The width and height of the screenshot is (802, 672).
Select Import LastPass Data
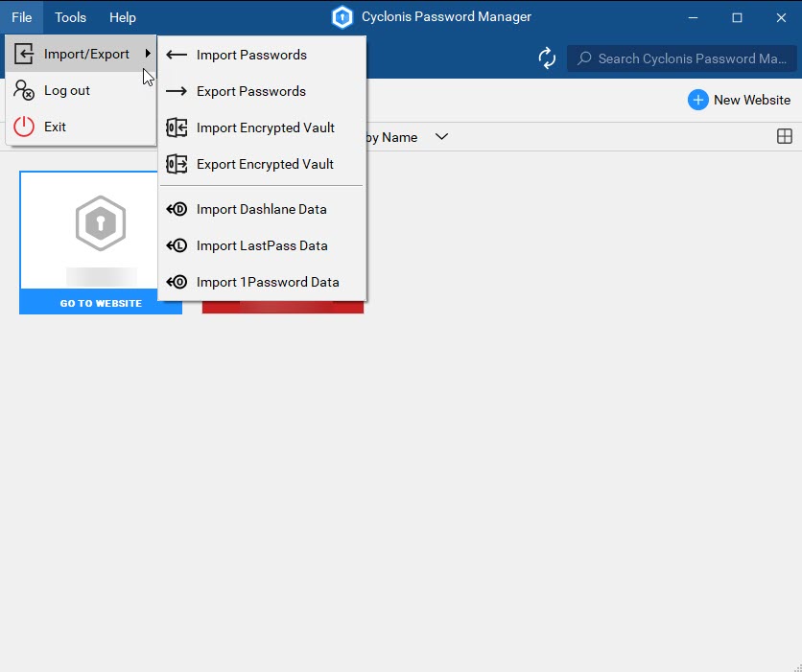click(x=262, y=245)
